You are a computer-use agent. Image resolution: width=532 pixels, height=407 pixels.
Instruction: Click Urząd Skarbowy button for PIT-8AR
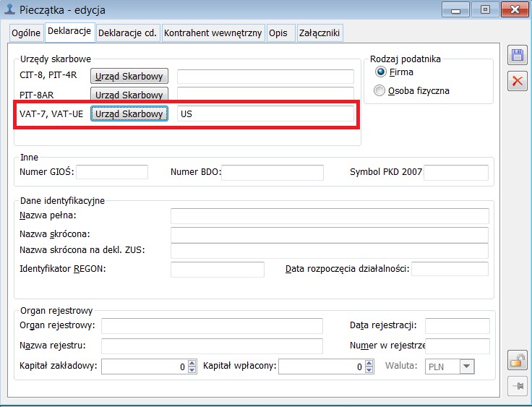coord(129,95)
